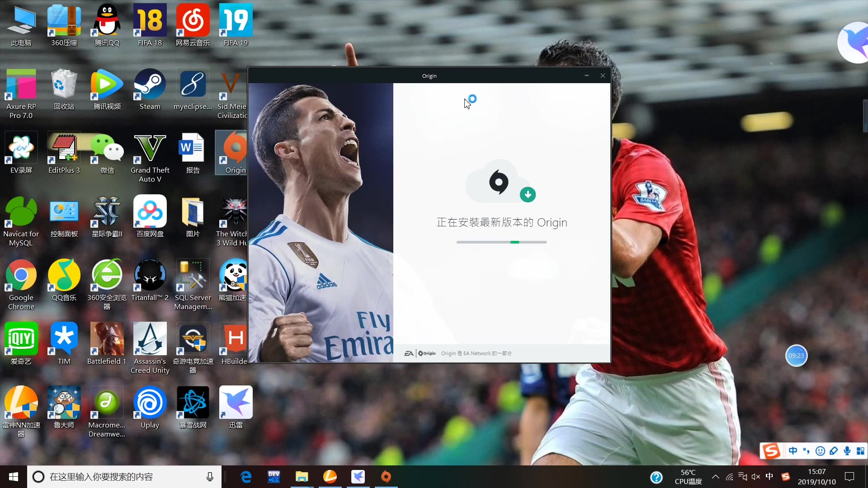Open 网易云音乐 desktop shortcut

click(193, 25)
